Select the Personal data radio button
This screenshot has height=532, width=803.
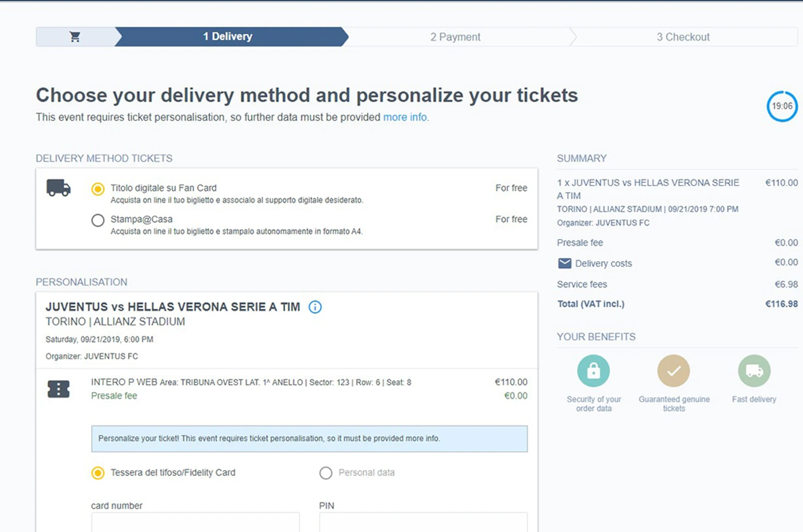[326, 473]
